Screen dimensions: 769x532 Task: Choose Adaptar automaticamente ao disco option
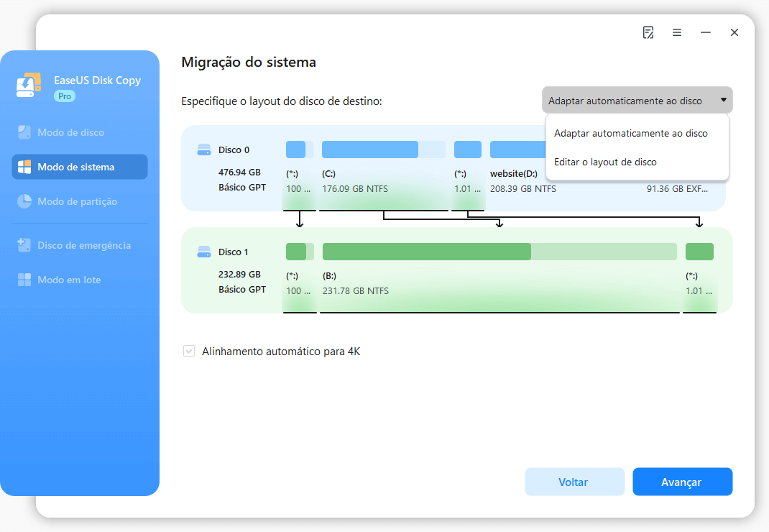(x=630, y=134)
